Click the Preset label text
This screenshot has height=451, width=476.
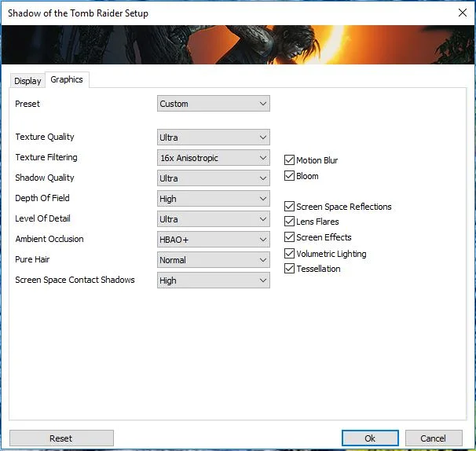pyautogui.click(x=27, y=104)
